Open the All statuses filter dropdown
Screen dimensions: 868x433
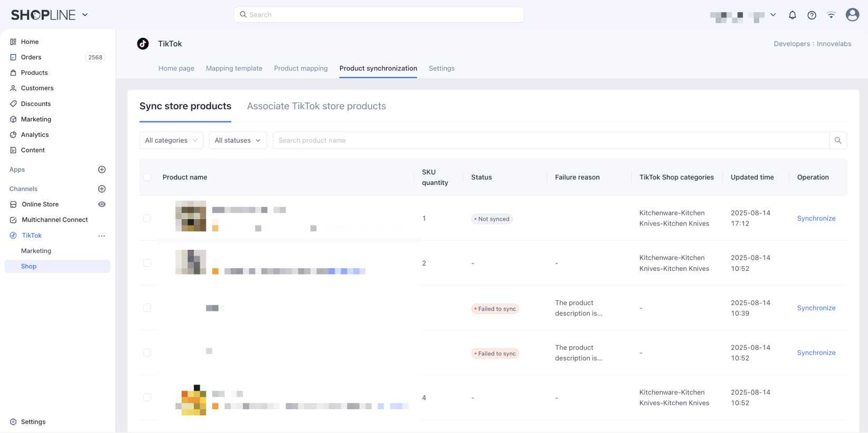[x=238, y=140]
